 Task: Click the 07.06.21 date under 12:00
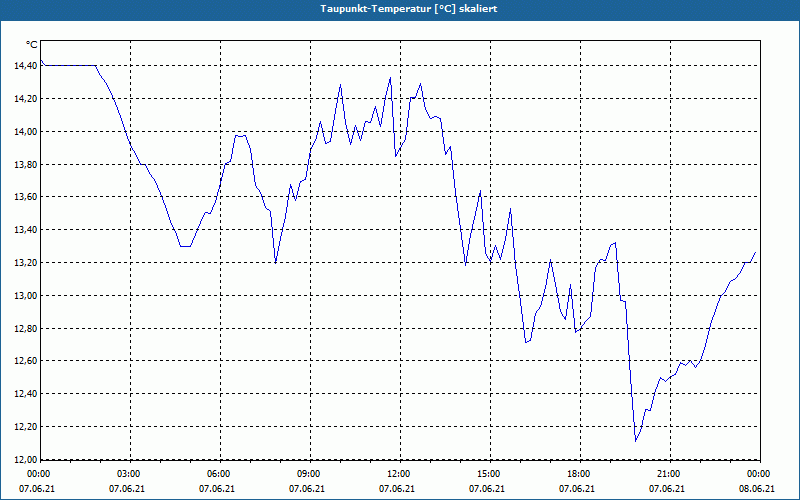[x=397, y=489]
